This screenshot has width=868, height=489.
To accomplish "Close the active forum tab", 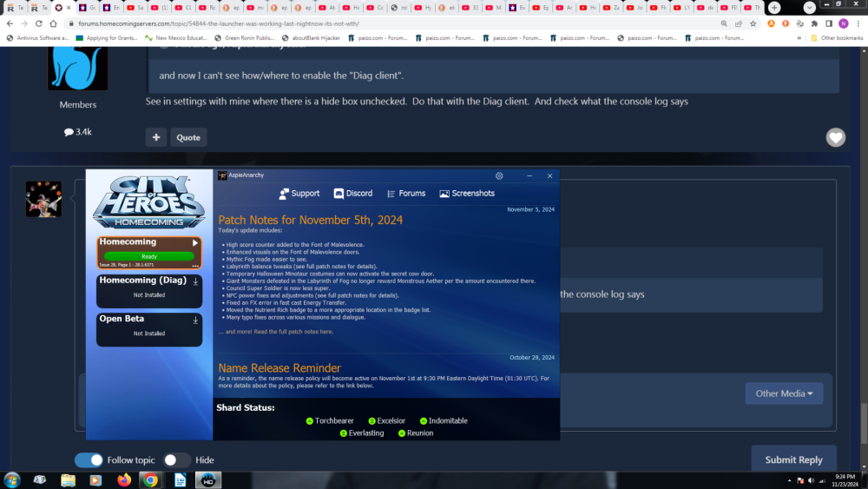I will [x=69, y=8].
